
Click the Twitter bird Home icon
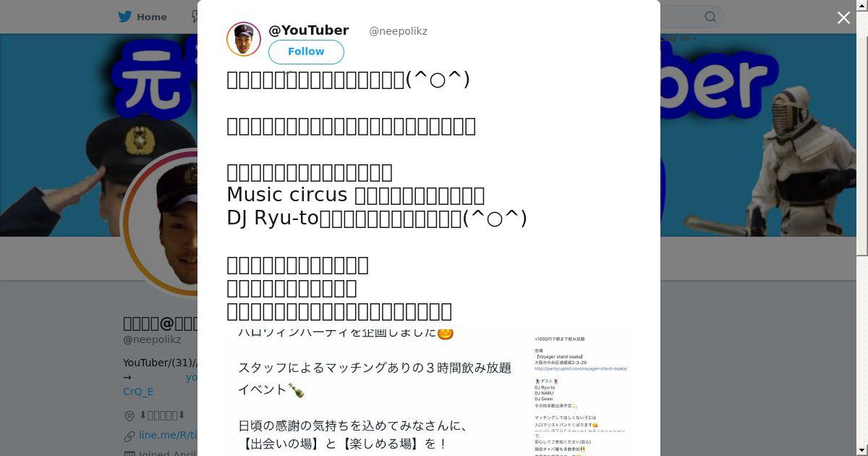tap(126, 17)
